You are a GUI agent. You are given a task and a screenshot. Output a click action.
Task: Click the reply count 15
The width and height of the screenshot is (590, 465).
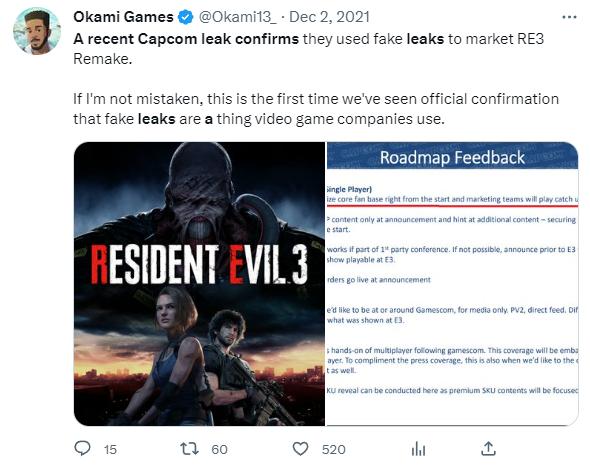(x=110, y=449)
